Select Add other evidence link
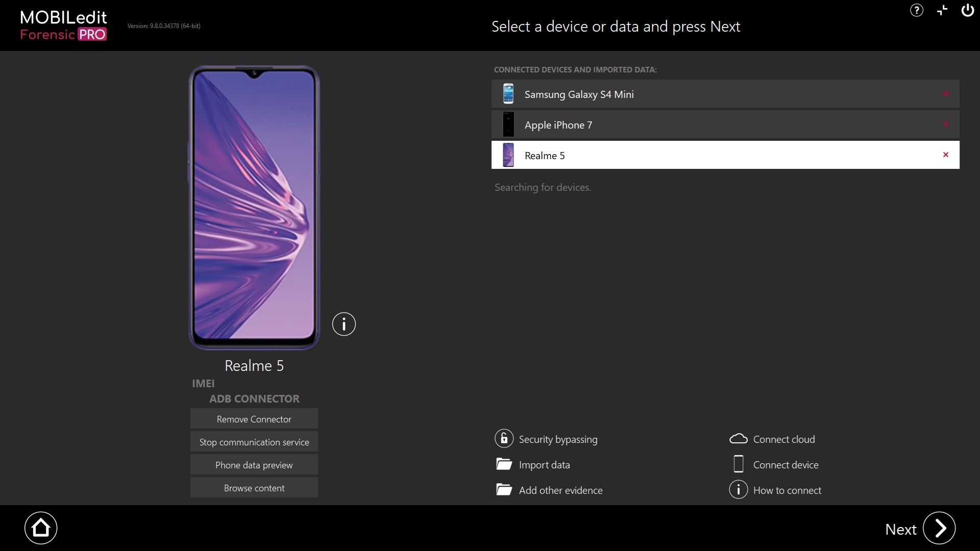Screen dimensions: 980x551 [560, 490]
